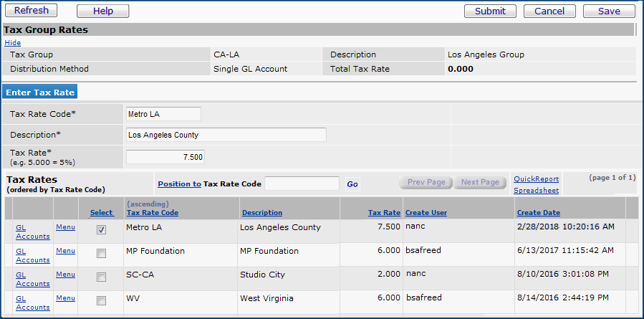The height and width of the screenshot is (319, 644).
Task: Click the Refresh button
Action: tap(32, 11)
